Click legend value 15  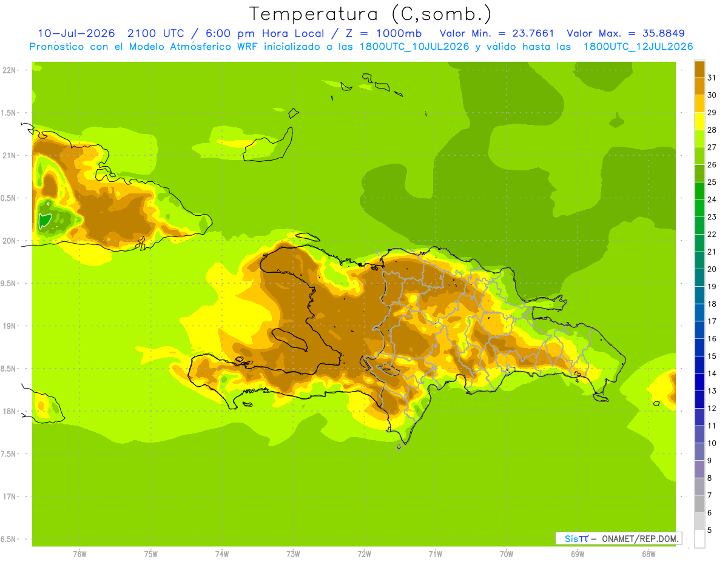point(712,356)
